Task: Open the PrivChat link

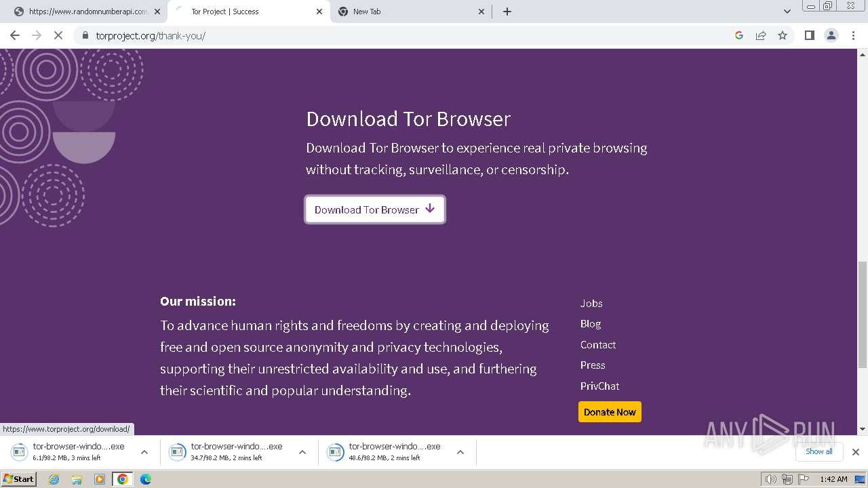Action: tap(600, 386)
